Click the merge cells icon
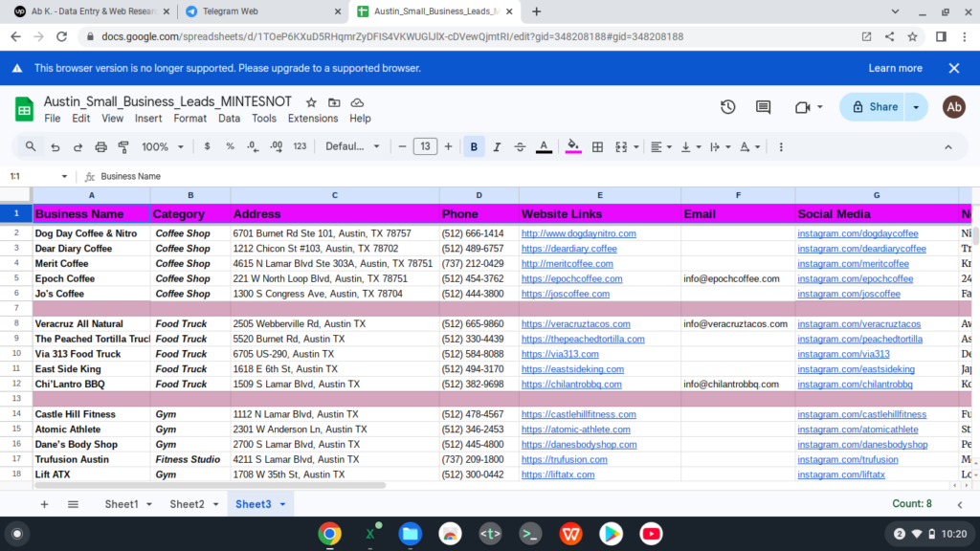Image resolution: width=980 pixels, height=551 pixels. point(620,146)
